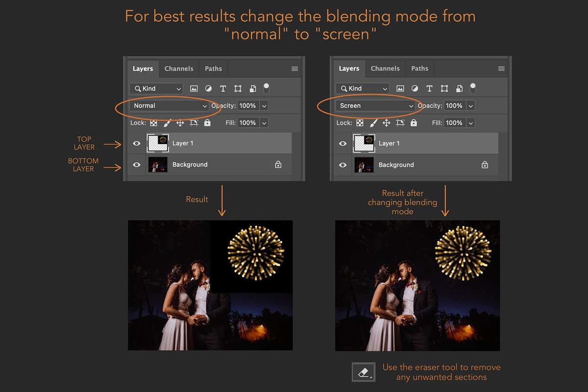Select the Eraser tool icon
The image size is (588, 392).
[363, 372]
